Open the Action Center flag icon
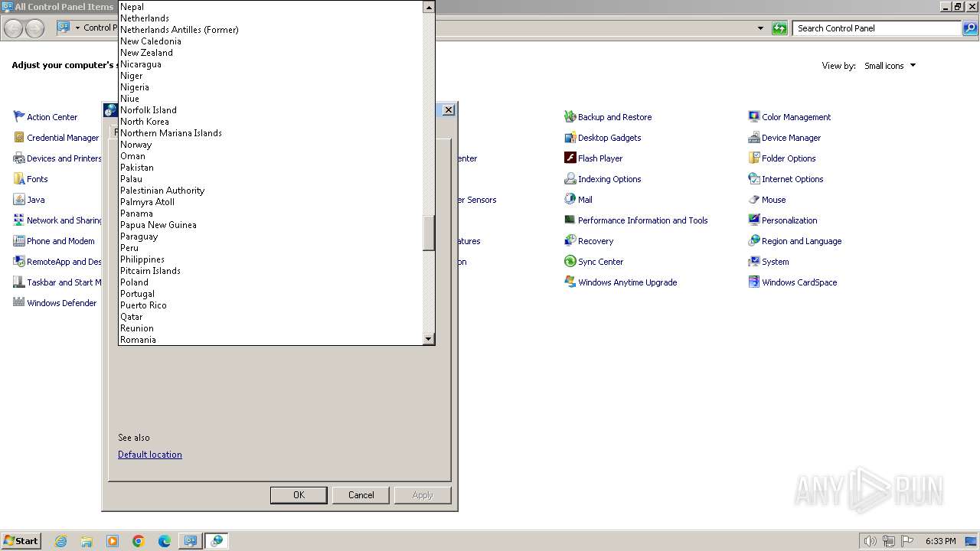 pyautogui.click(x=19, y=117)
